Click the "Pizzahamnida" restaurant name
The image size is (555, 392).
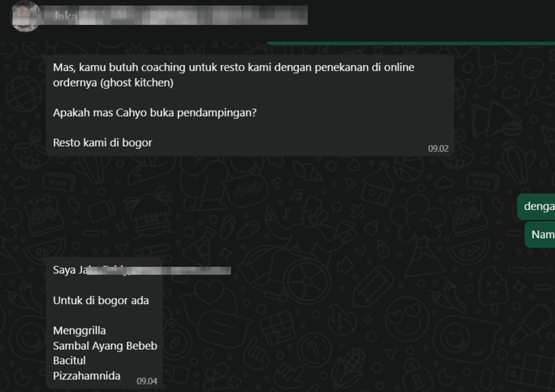pos(87,376)
